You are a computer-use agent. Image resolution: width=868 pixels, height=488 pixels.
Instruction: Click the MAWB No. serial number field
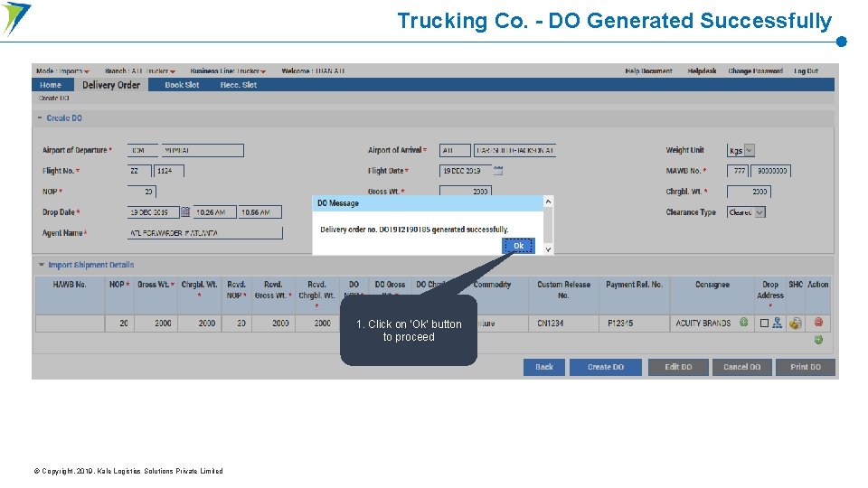tap(770, 171)
